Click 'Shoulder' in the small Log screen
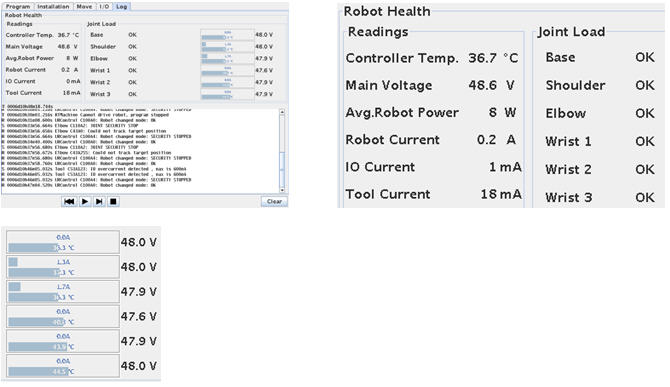Image resolution: width=670 pixels, height=387 pixels. 103,47
